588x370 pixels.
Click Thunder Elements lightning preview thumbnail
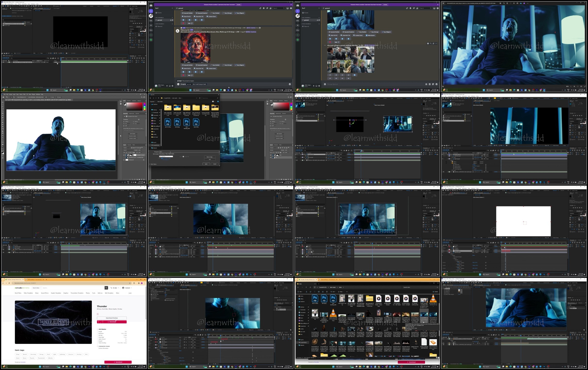(53, 322)
